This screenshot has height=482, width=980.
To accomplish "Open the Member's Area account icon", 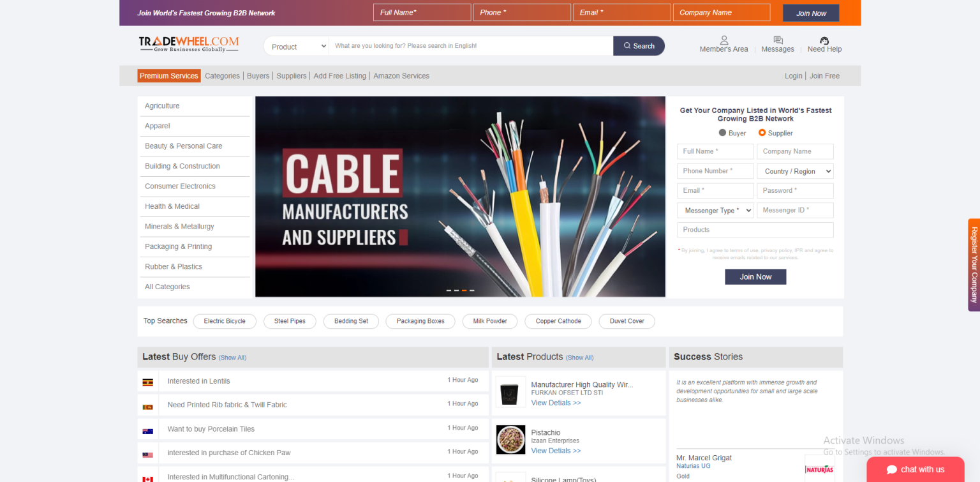I will 724,40.
